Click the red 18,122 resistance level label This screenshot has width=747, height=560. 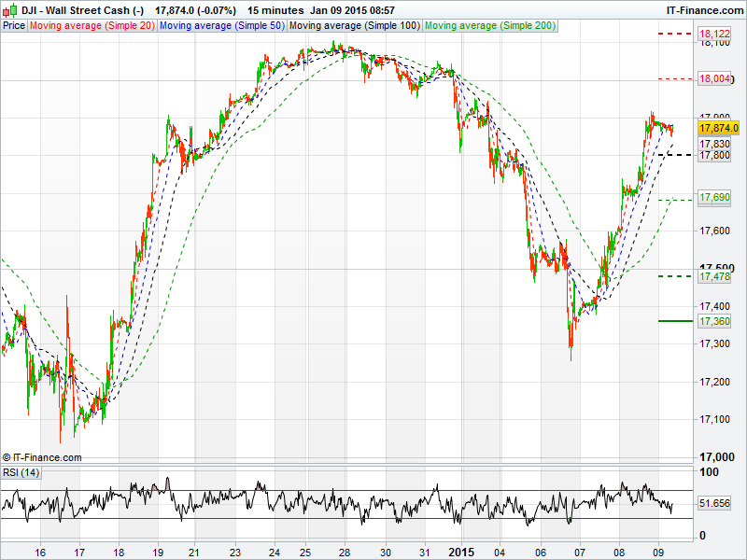point(714,34)
